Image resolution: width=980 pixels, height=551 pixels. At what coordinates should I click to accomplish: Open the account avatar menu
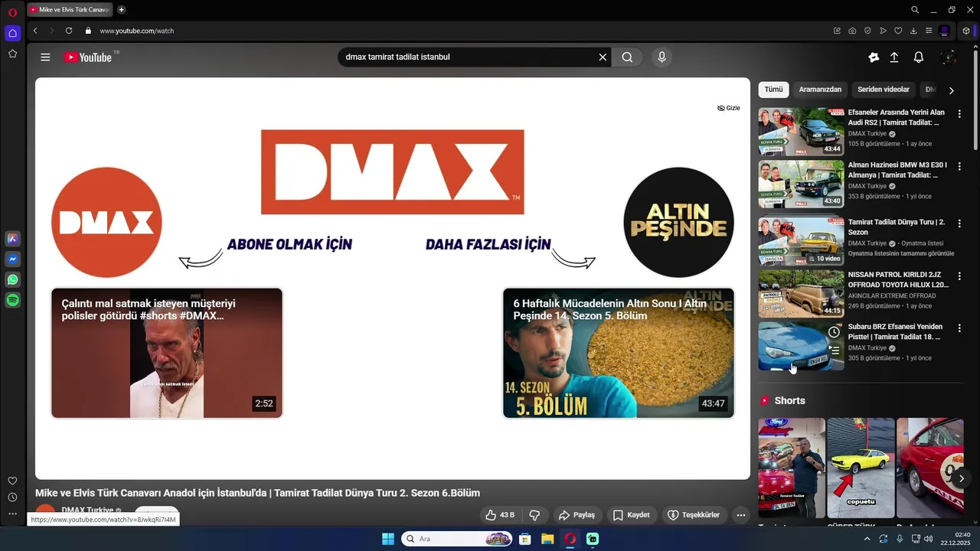point(949,57)
